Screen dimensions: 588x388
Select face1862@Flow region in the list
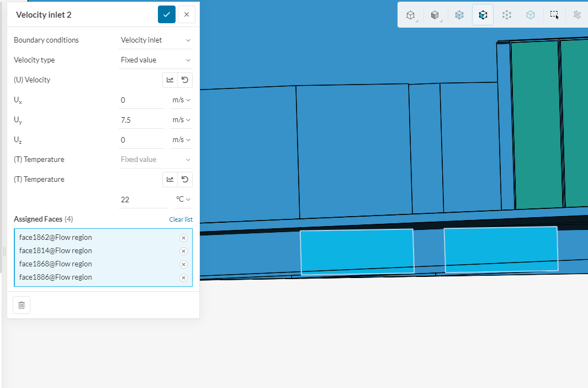coord(56,238)
